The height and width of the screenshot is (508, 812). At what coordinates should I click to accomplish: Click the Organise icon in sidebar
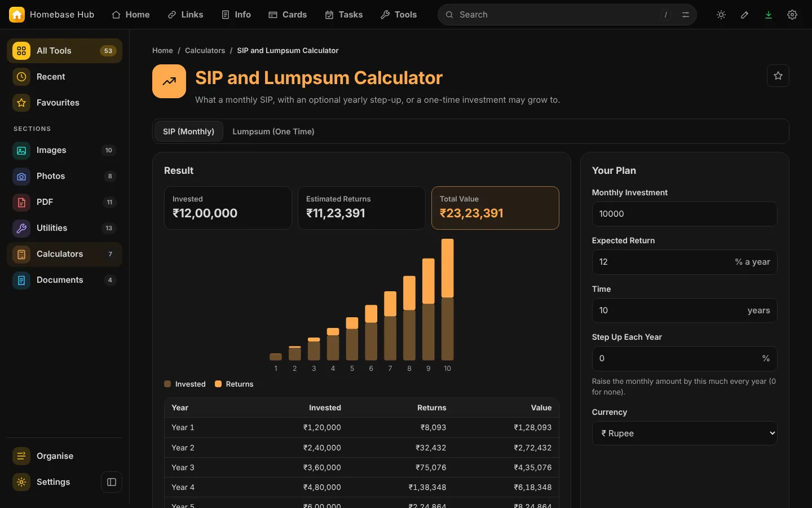tap(21, 456)
